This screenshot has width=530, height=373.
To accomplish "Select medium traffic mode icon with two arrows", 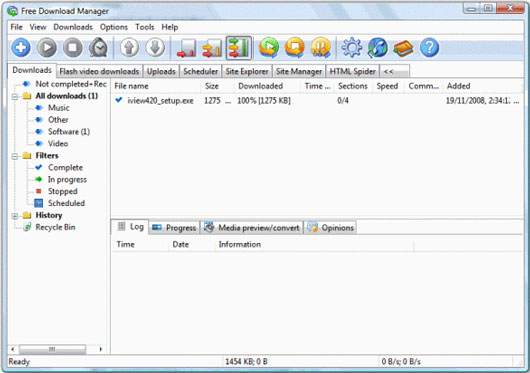I will tap(212, 48).
